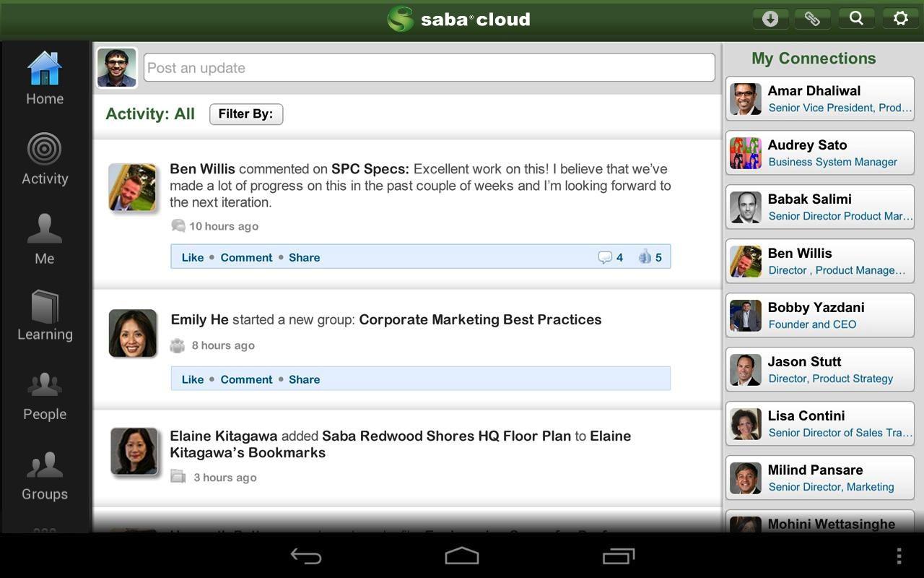Select the 3 hours ago timestamp

(225, 478)
